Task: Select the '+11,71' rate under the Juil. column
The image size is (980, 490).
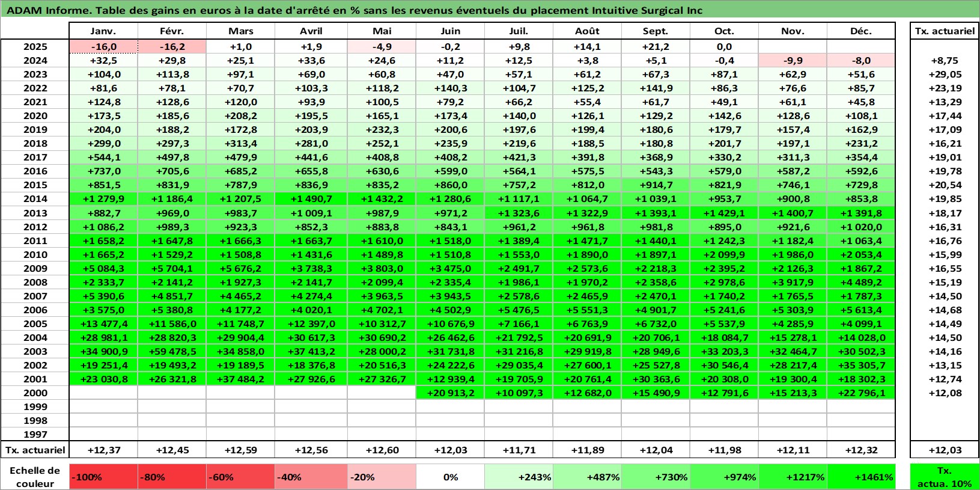Action: point(519,450)
